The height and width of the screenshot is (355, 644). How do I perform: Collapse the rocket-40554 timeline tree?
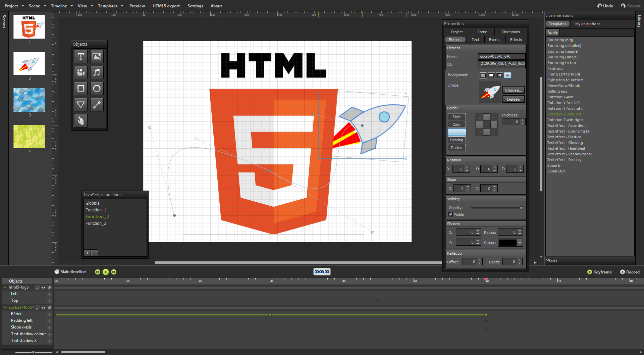click(5, 308)
